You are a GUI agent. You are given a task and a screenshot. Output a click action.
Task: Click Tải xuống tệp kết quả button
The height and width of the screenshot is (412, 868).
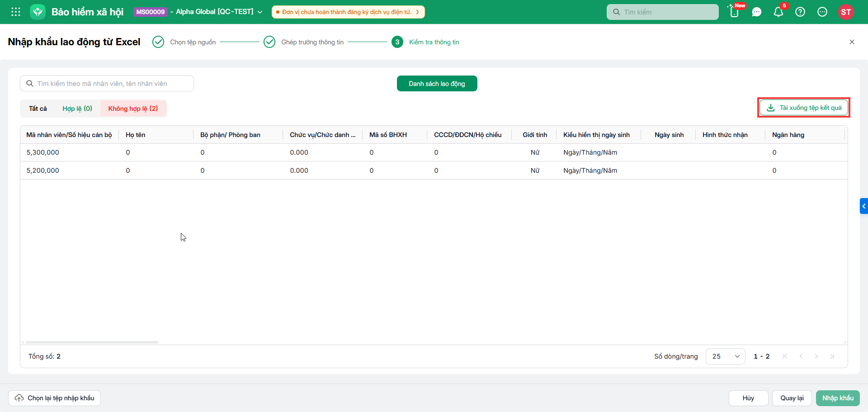[x=804, y=108]
